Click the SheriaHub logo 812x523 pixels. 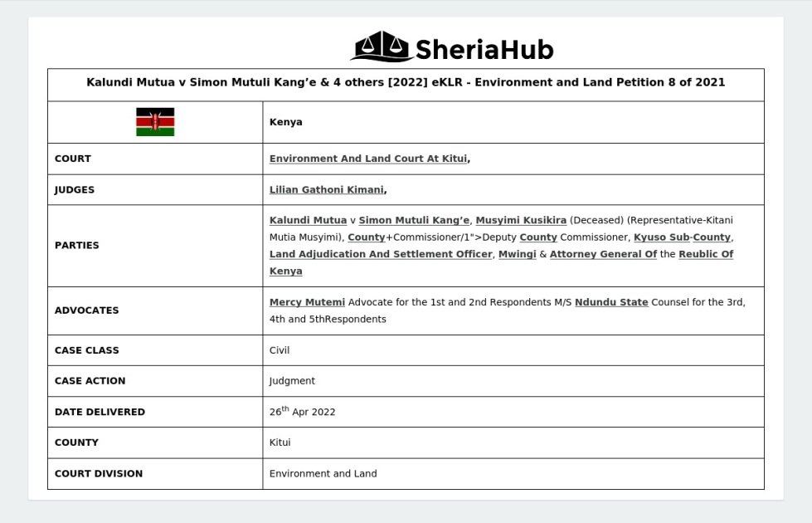click(x=452, y=47)
